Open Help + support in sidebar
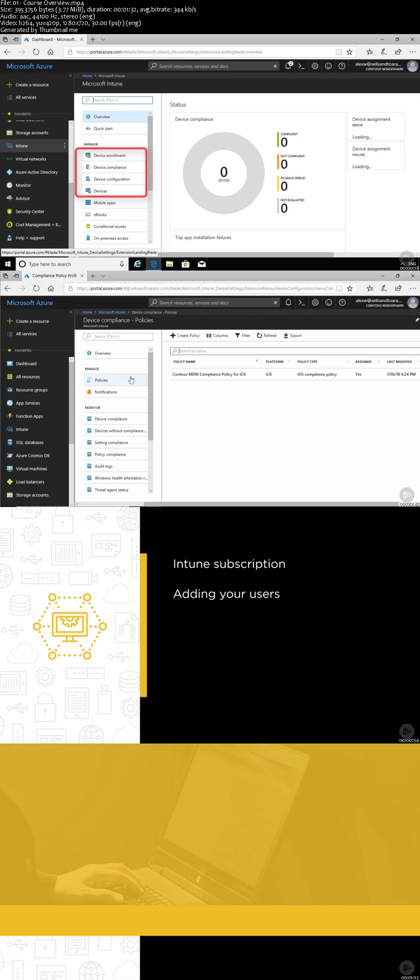 [x=30, y=238]
